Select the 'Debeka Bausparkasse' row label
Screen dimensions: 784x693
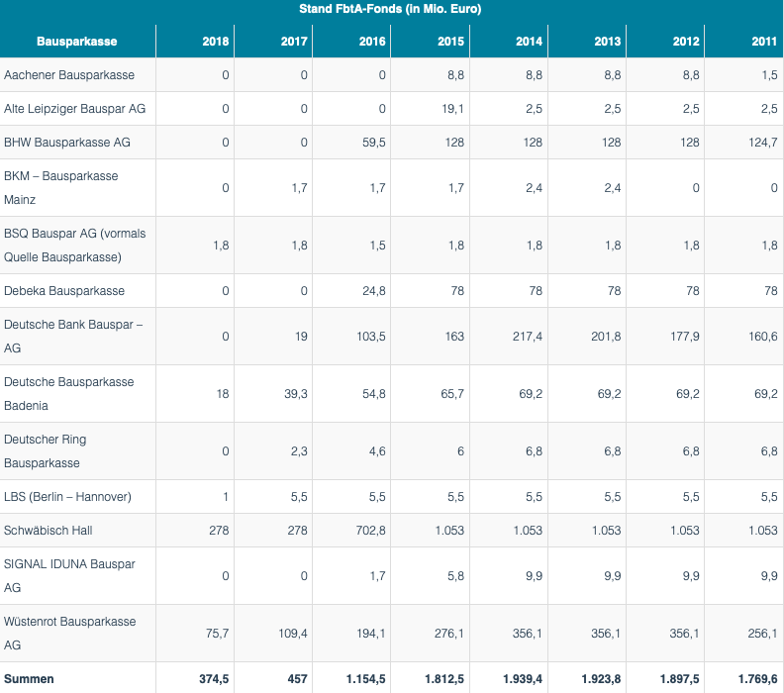pos(64,291)
